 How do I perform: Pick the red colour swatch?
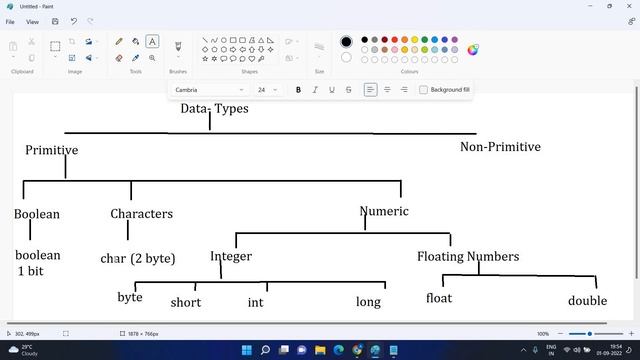tap(395, 40)
